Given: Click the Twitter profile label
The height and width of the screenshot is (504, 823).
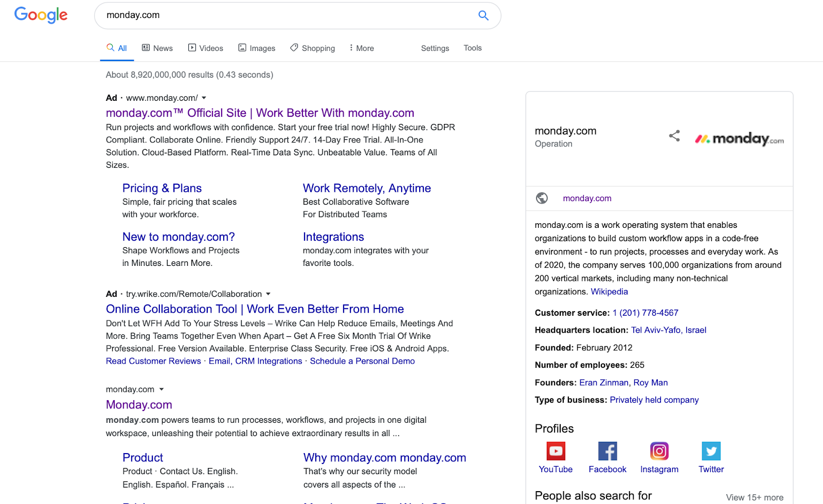Looking at the screenshot, I should pyautogui.click(x=711, y=469).
